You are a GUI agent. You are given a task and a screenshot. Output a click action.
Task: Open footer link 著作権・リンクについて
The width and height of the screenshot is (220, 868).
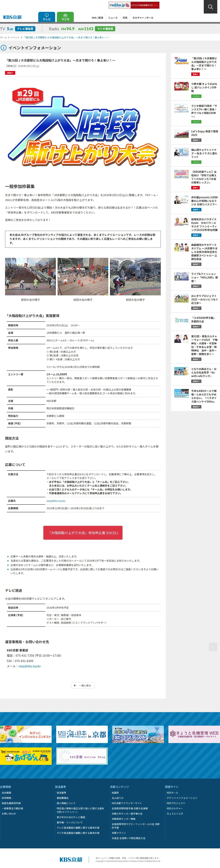click(70, 822)
